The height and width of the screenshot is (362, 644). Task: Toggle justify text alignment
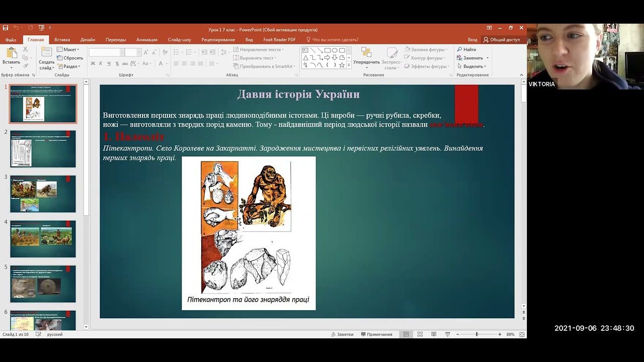[x=201, y=63]
